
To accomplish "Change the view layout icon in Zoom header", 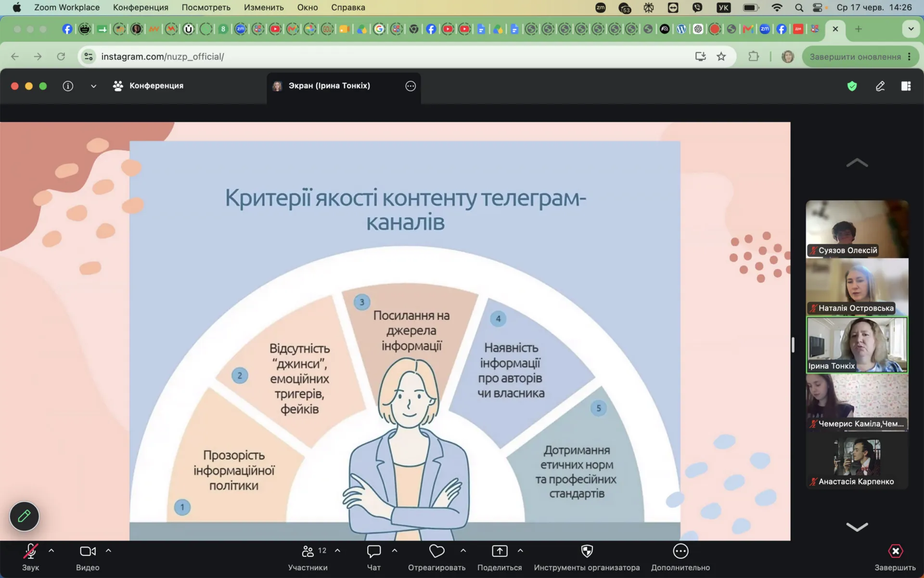I will pyautogui.click(x=906, y=86).
